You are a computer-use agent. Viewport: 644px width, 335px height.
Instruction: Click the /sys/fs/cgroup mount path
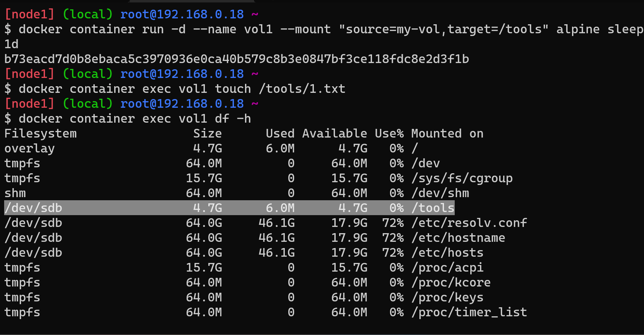pos(462,178)
